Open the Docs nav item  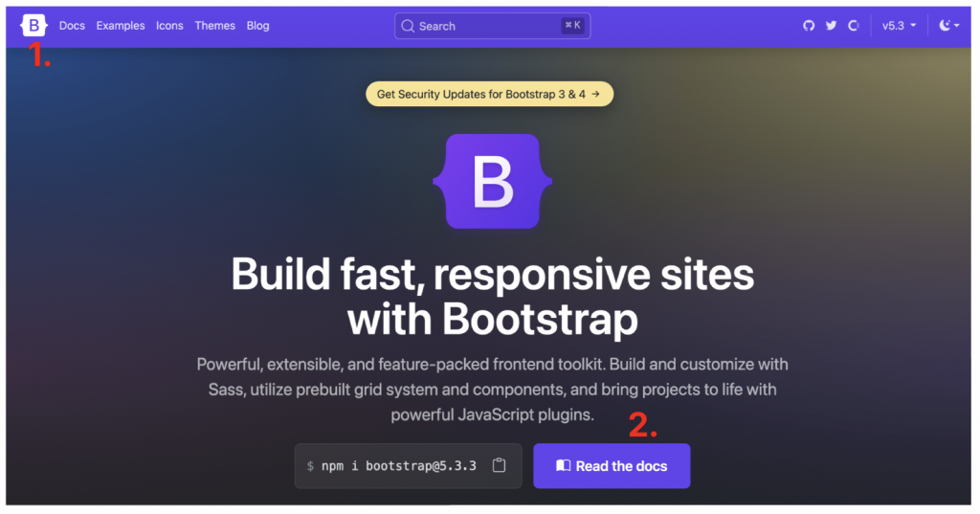click(72, 26)
